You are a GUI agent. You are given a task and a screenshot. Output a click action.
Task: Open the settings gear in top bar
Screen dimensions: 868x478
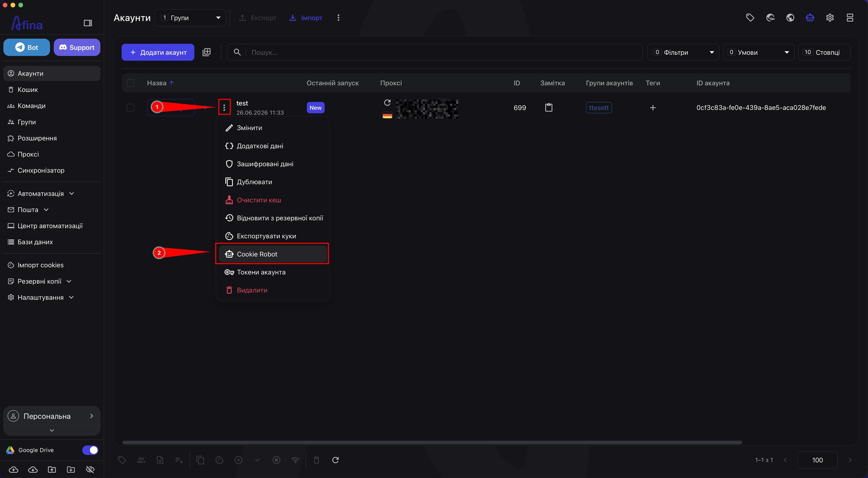(830, 18)
